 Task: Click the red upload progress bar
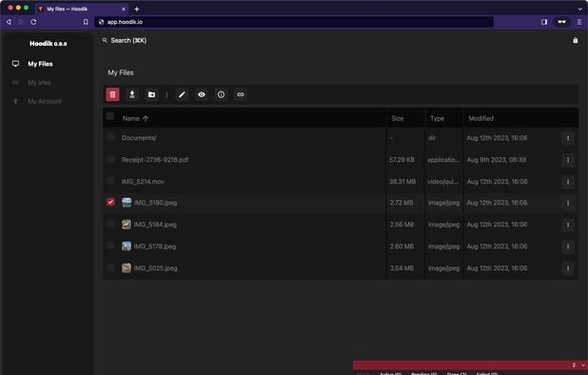coord(470,365)
